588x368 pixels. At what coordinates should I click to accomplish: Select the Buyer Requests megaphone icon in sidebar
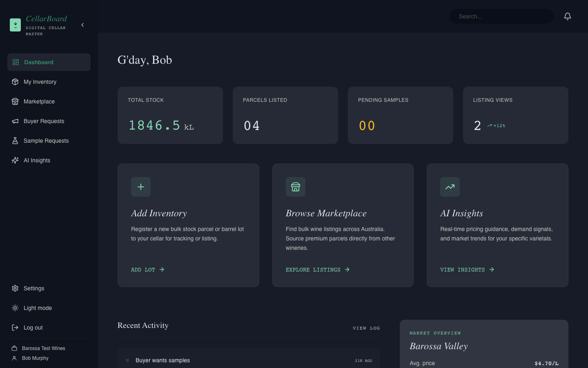(15, 121)
